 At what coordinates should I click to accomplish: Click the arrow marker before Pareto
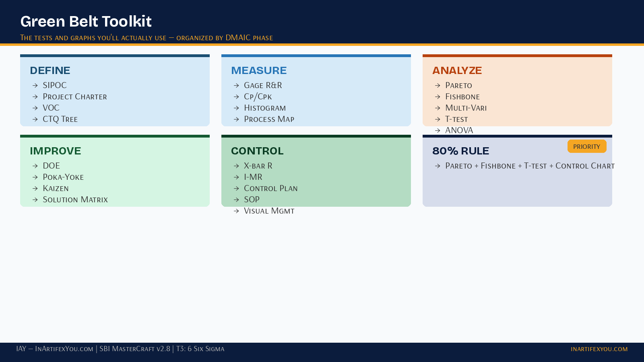(438, 85)
